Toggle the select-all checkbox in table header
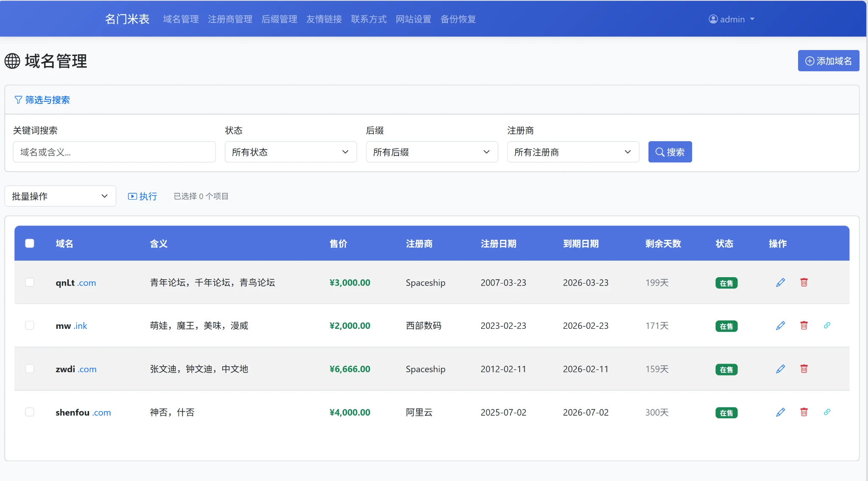The width and height of the screenshot is (868, 481). (30, 243)
